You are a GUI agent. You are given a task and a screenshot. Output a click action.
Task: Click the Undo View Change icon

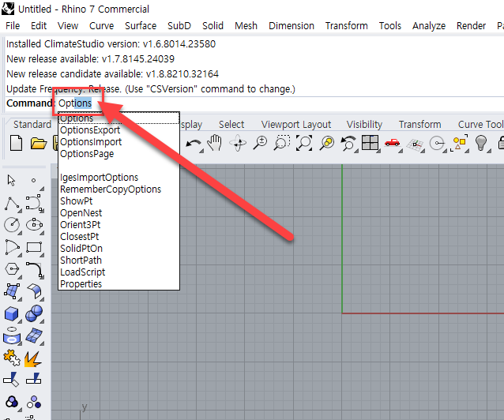pyautogui.click(x=348, y=144)
